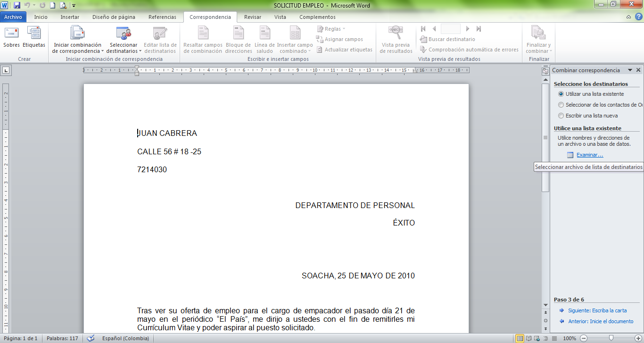Click the Word Help question mark icon
The height and width of the screenshot is (343, 644).
pyautogui.click(x=638, y=17)
